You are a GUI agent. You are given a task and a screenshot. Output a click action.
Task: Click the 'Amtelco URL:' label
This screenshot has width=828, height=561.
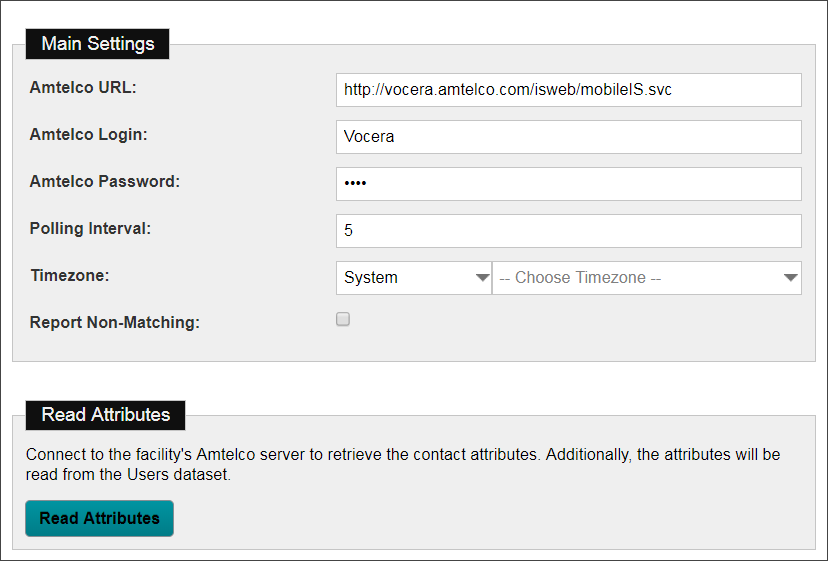(x=83, y=87)
